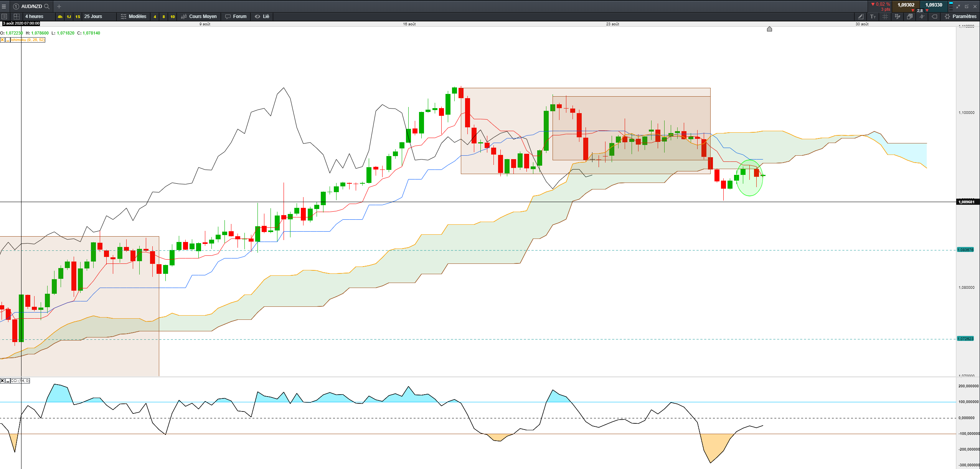Viewport: 980px width, 469px height.
Task: Click the 1,083676 teal price level label
Action: 965,250
